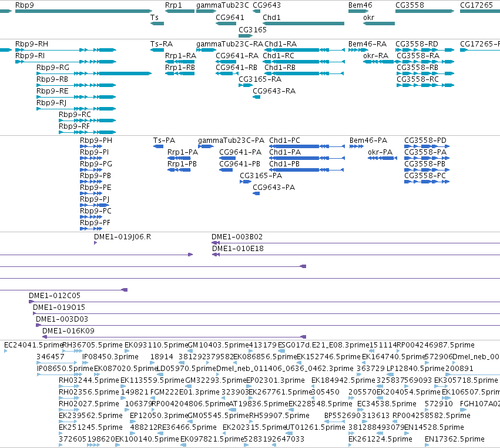The image size is (500, 448).
Task: Click the CG9641 gene label
Action: 230,17
